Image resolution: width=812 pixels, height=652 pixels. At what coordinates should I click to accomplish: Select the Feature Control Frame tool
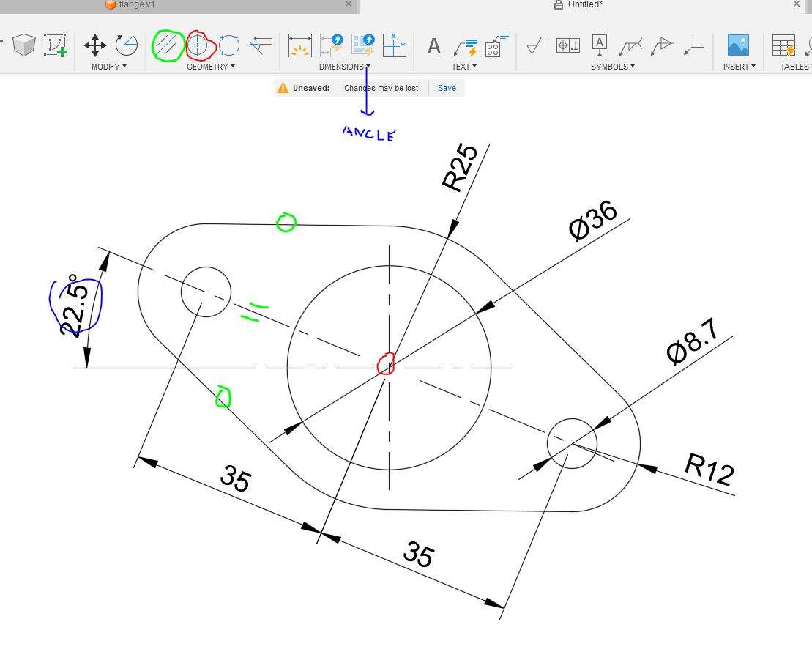tap(567, 45)
